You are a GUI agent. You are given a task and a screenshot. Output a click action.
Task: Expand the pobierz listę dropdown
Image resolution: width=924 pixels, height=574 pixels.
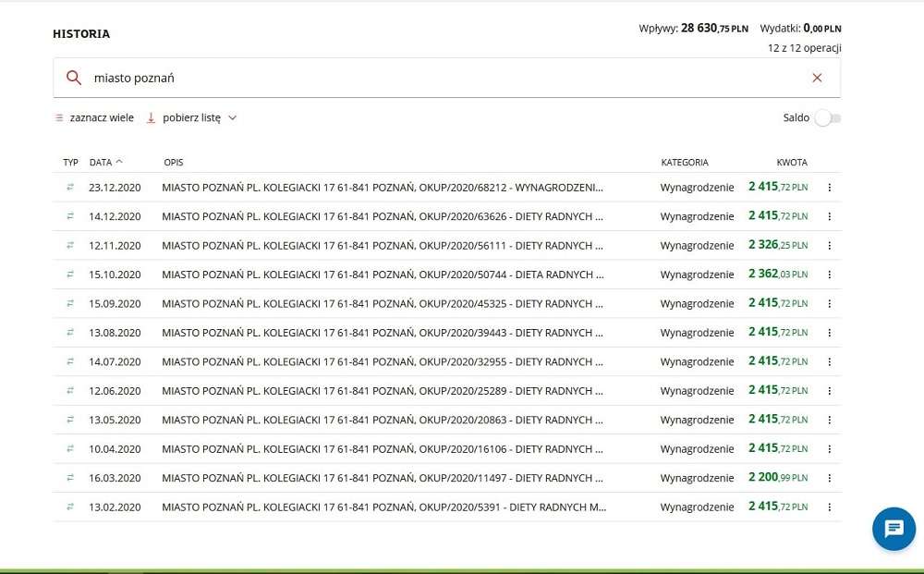[192, 118]
